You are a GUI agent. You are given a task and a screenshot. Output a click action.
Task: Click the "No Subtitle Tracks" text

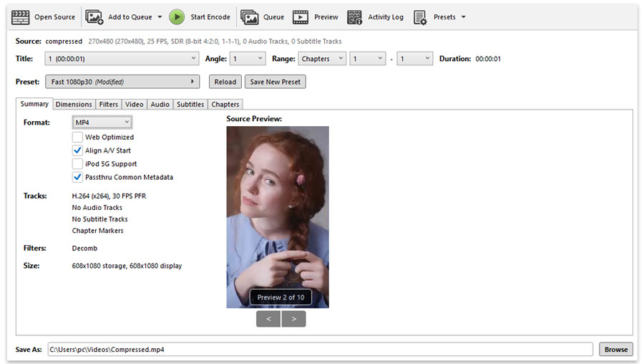tap(99, 219)
